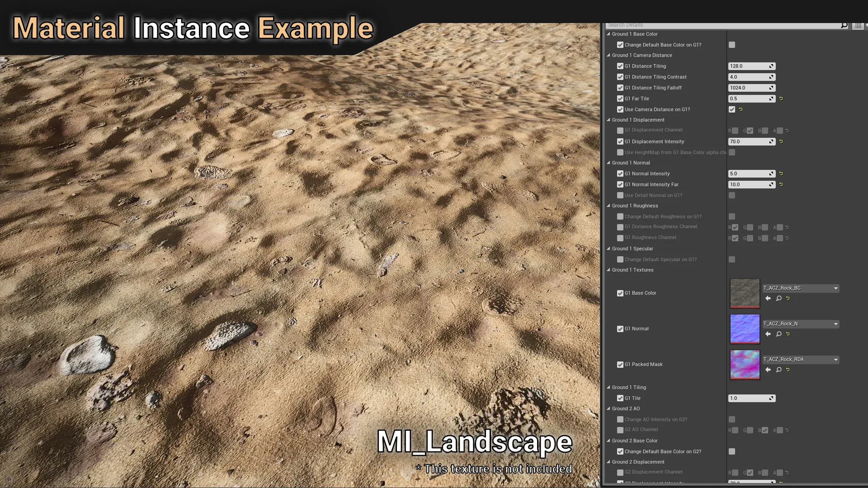Browse to T_ACZ_Rock_BC in Content Browser

coord(778,298)
